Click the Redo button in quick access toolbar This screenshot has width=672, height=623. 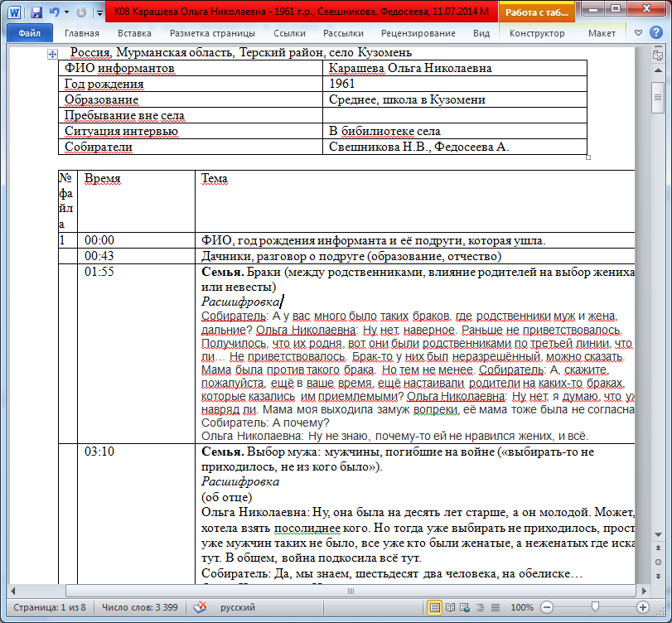pyautogui.click(x=81, y=13)
